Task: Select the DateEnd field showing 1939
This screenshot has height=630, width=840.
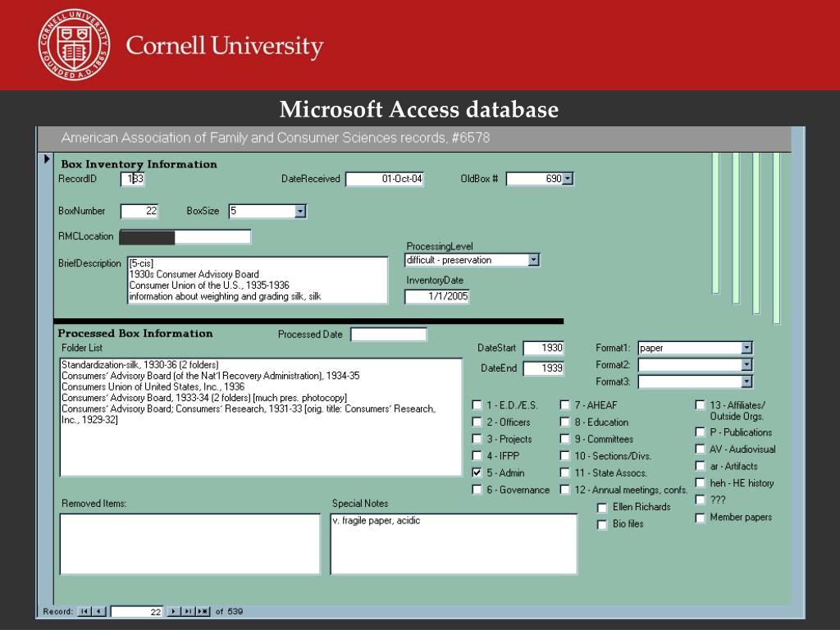Action: pos(544,368)
